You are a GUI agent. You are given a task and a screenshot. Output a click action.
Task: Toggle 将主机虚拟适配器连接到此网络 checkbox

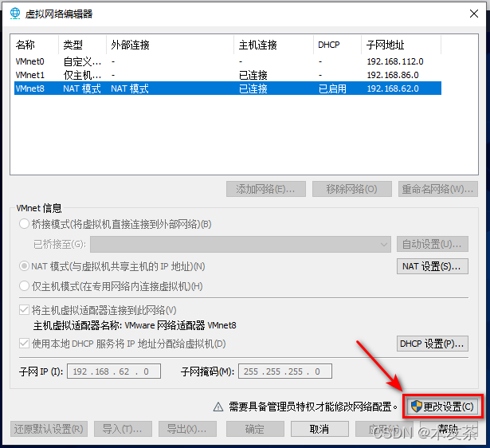click(x=24, y=310)
